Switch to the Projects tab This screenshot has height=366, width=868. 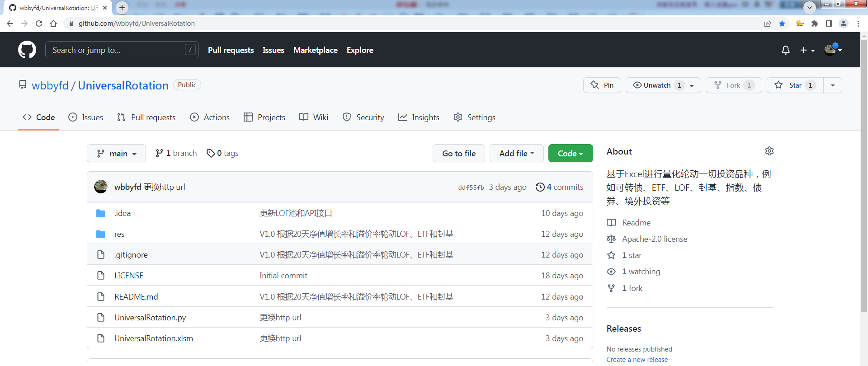pos(264,117)
